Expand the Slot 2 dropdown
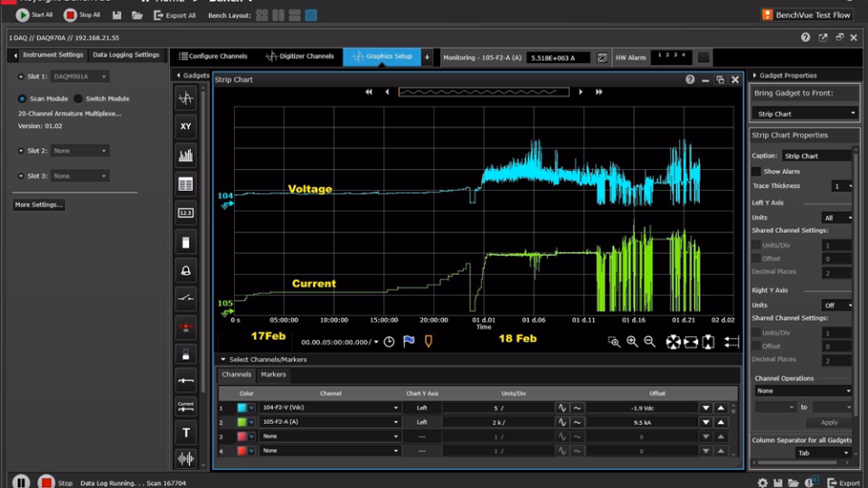Screen dimensions: 868x488 (80, 151)
